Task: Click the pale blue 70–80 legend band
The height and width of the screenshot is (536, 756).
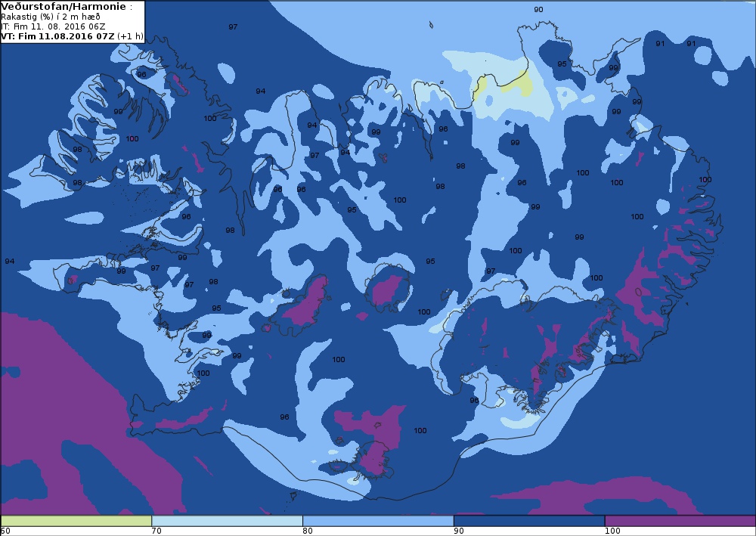Action: tap(227, 521)
